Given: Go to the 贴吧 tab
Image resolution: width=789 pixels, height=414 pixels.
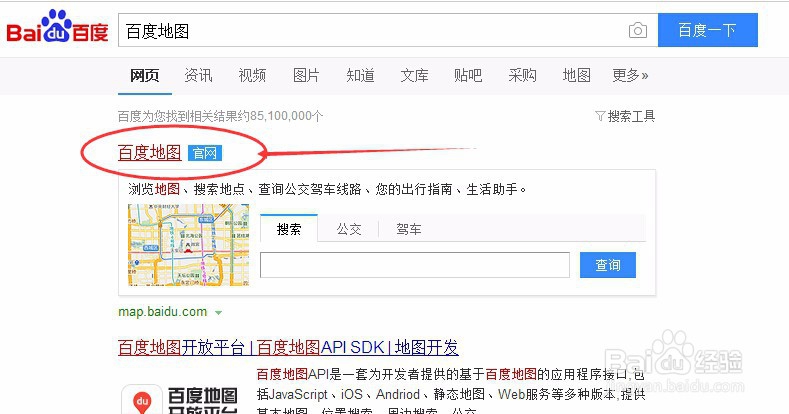Looking at the screenshot, I should tap(468, 75).
